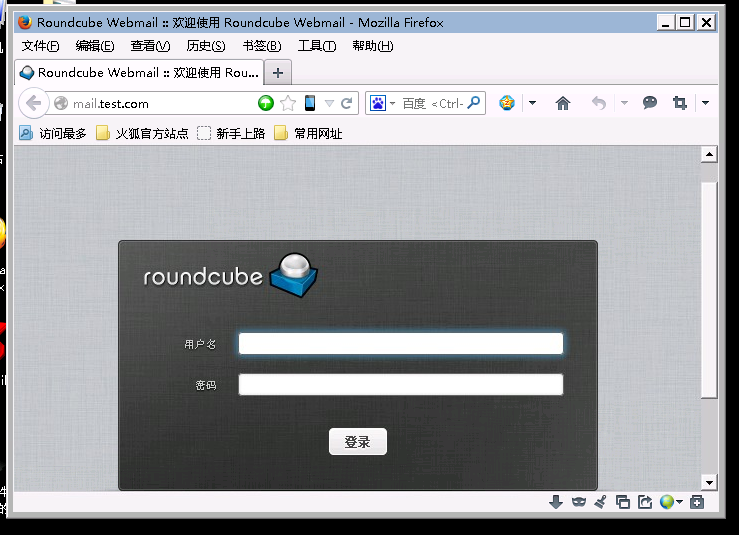
Task: Click the green go arrow in address bar
Action: tap(266, 103)
